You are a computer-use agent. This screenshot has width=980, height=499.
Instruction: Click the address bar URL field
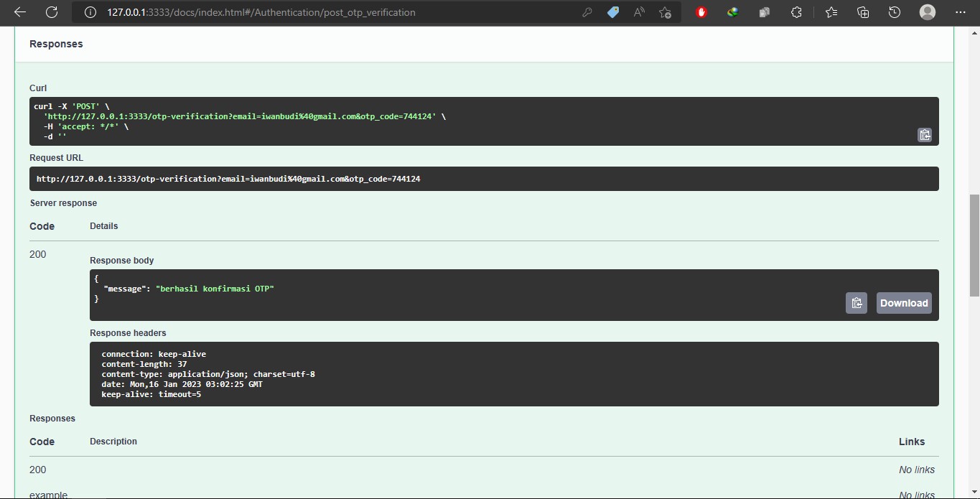click(x=323, y=12)
